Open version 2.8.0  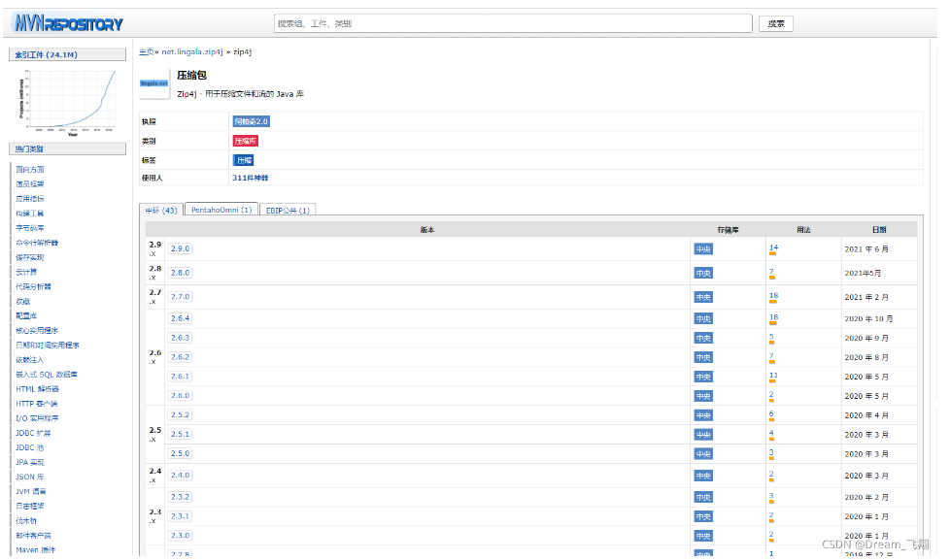pyautogui.click(x=180, y=273)
